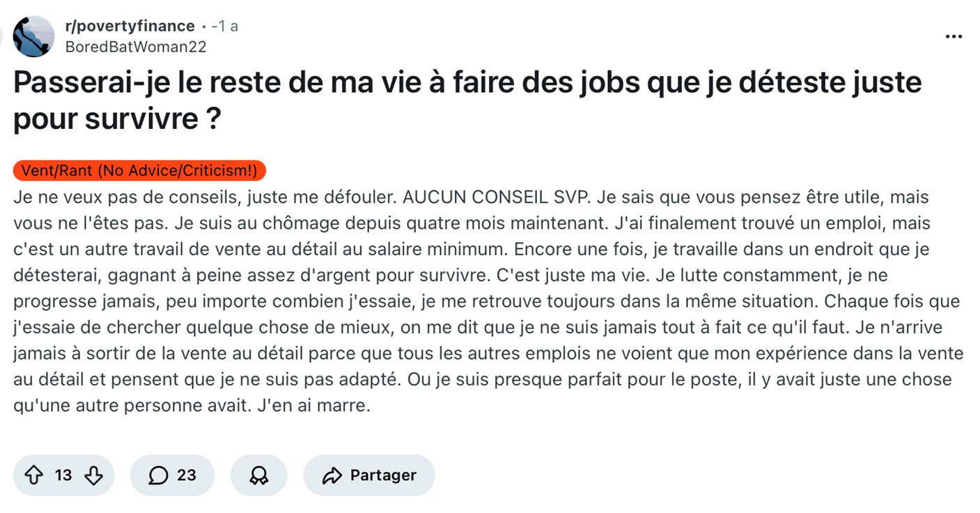The image size is (980, 513).
Task: Open the r/povertyfinance subreddit link
Action: 130,26
